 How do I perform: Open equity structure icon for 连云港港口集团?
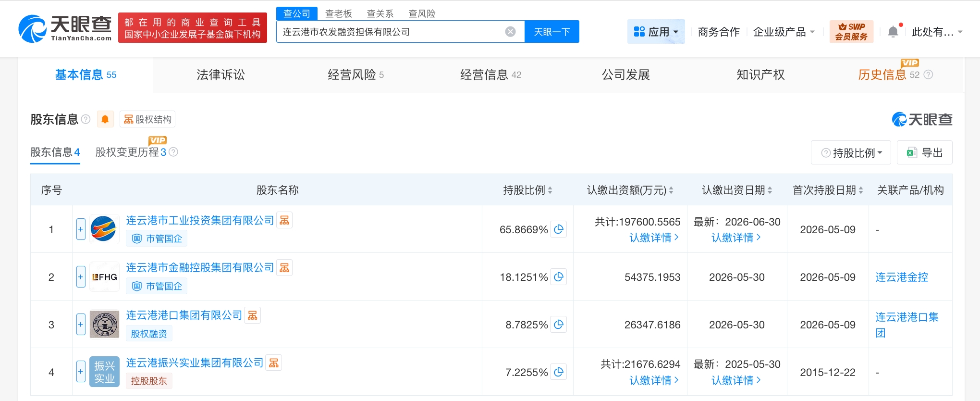click(253, 315)
